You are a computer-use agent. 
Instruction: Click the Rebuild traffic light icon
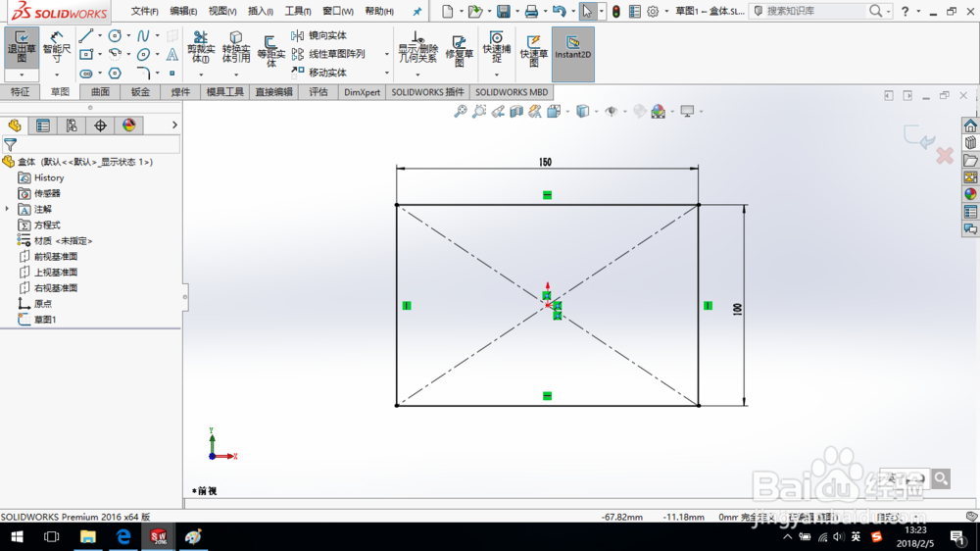click(616, 11)
